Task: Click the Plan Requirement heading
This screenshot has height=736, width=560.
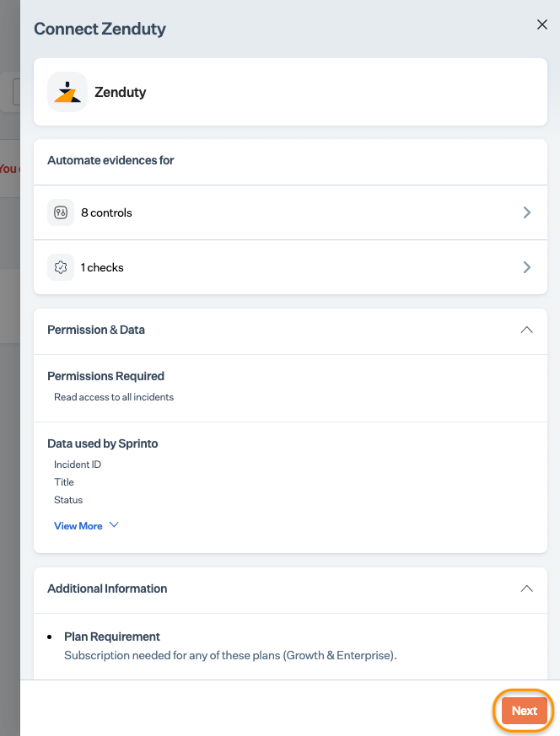Action: click(x=111, y=637)
